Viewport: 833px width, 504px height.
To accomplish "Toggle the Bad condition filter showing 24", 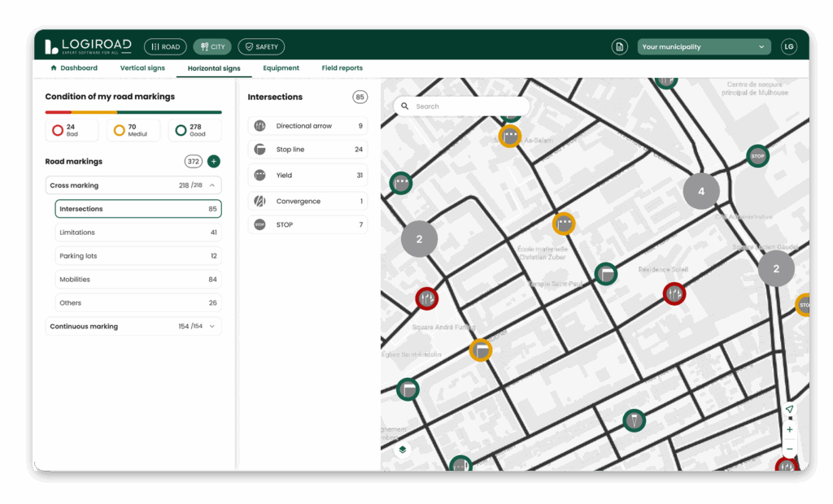I will coord(72,130).
